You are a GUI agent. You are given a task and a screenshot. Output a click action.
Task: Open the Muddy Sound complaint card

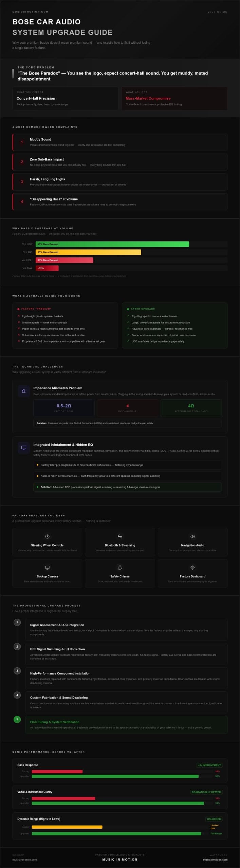click(120, 142)
